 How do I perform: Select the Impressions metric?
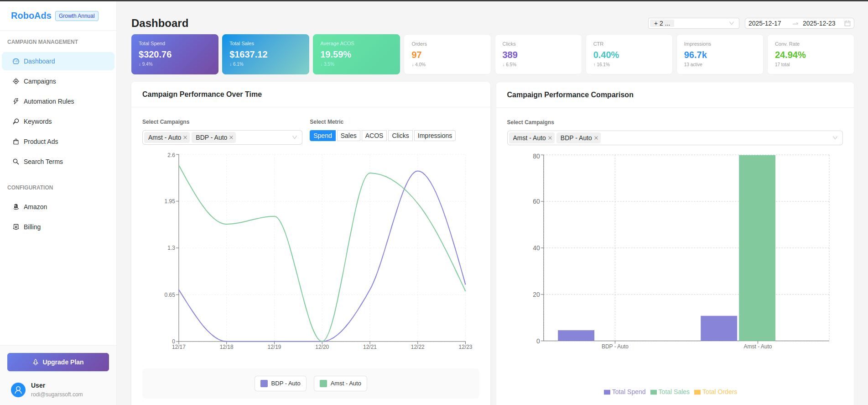(x=435, y=136)
